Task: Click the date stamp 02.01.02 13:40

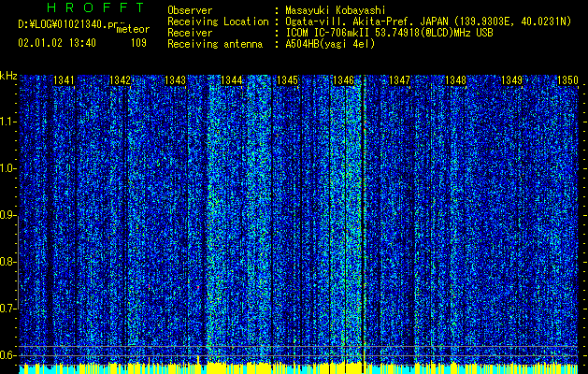Action: (57, 43)
